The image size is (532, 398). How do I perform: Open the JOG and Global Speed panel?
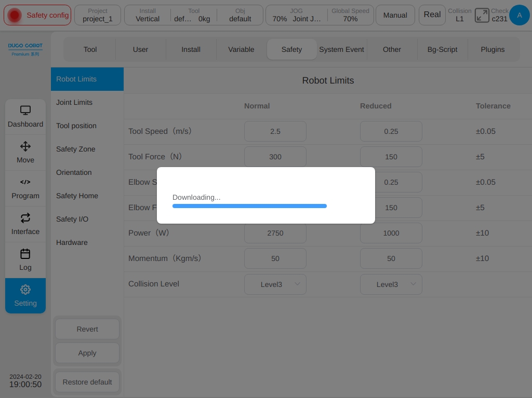pyautogui.click(x=320, y=15)
